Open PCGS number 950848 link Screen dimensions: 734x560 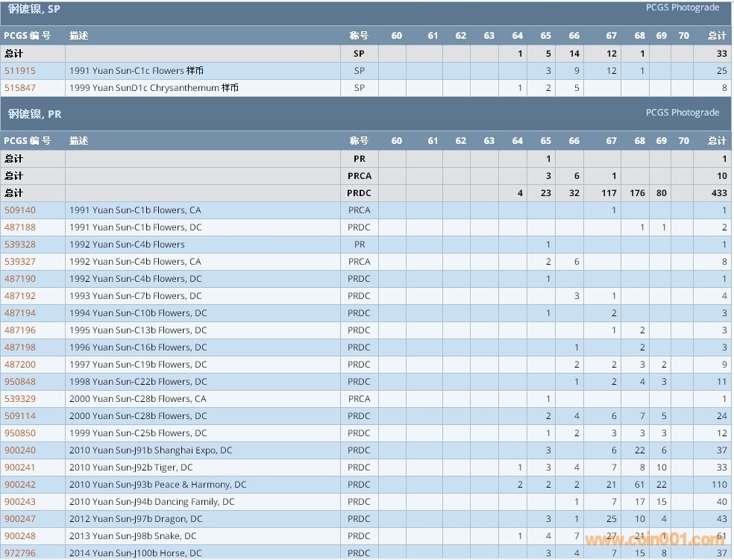point(20,382)
